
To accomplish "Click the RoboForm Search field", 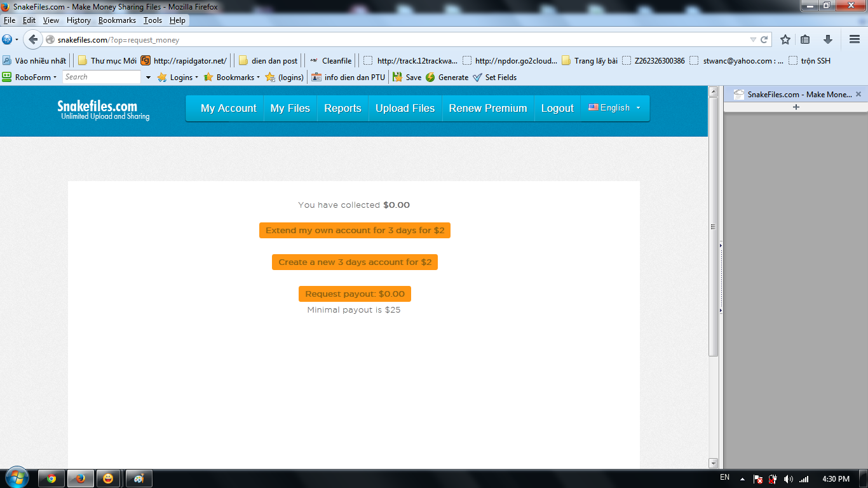I will pyautogui.click(x=101, y=77).
